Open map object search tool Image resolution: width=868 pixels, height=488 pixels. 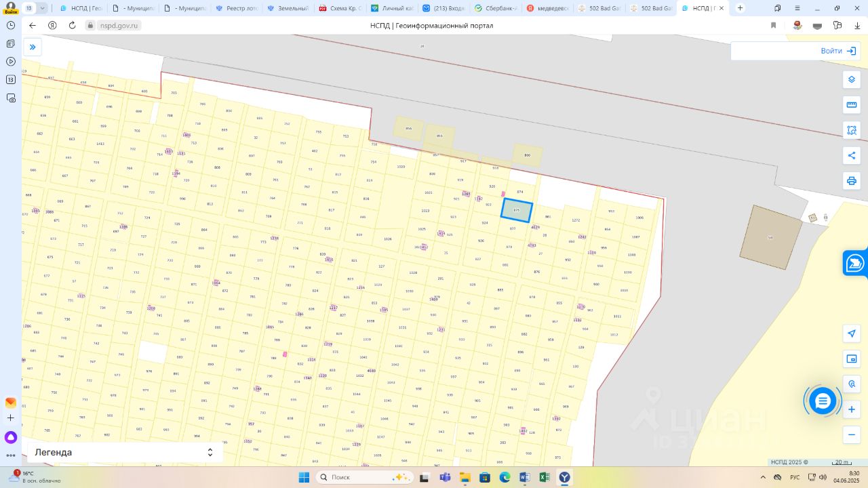(x=852, y=384)
